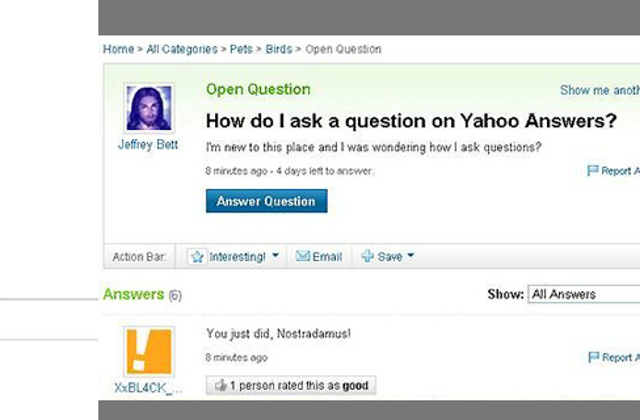Click the thumbs-up icon under the Nostradamus answer

220,385
